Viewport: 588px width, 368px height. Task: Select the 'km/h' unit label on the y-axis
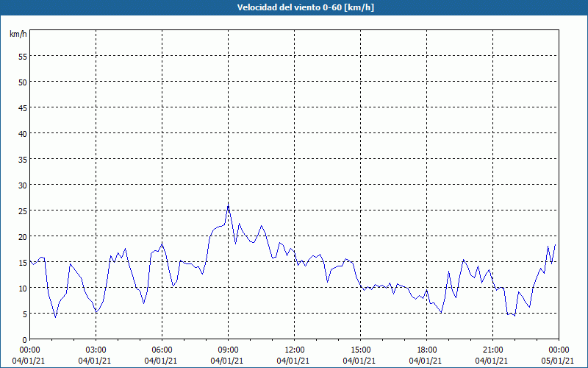pyautogui.click(x=18, y=34)
